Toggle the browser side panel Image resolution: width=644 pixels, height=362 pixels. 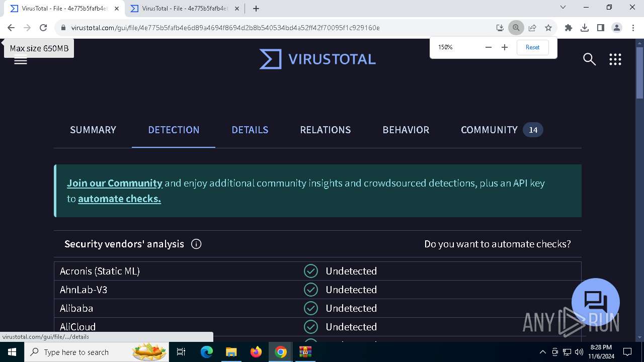pyautogui.click(x=601, y=28)
